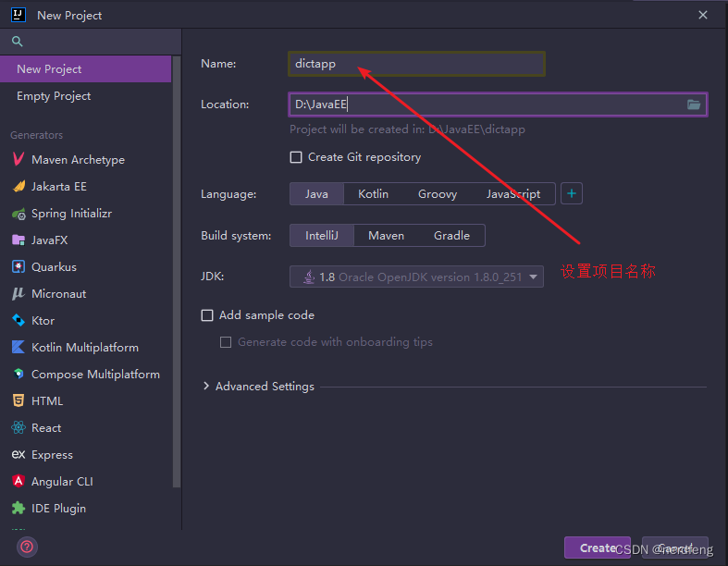The height and width of the screenshot is (566, 728).
Task: Close the New Project dialog
Action: tap(703, 15)
